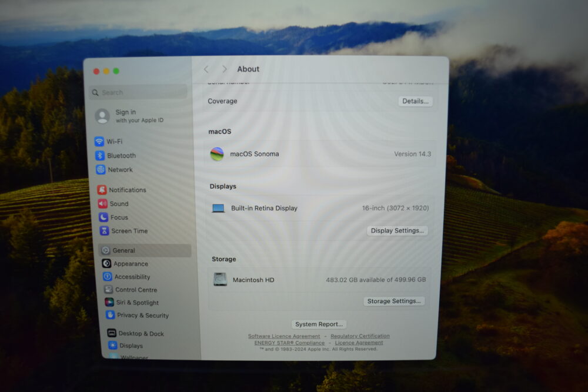This screenshot has width=588, height=392.
Task: Open the Sound speaker icon
Action: pyautogui.click(x=102, y=203)
